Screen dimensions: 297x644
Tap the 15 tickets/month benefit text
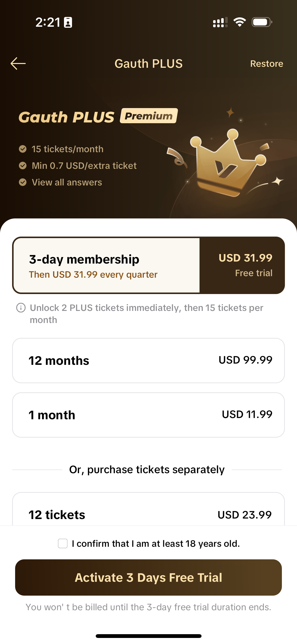point(68,149)
